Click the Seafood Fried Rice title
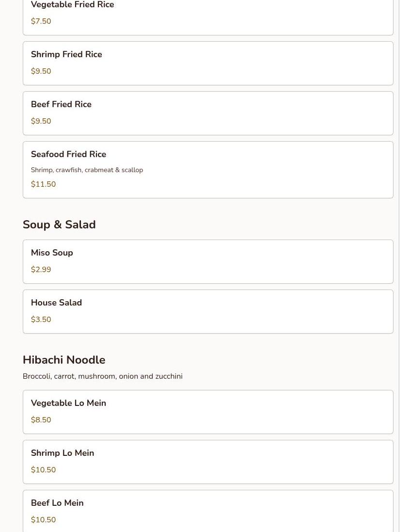Viewport: 409px width, 532px height. click(x=68, y=154)
